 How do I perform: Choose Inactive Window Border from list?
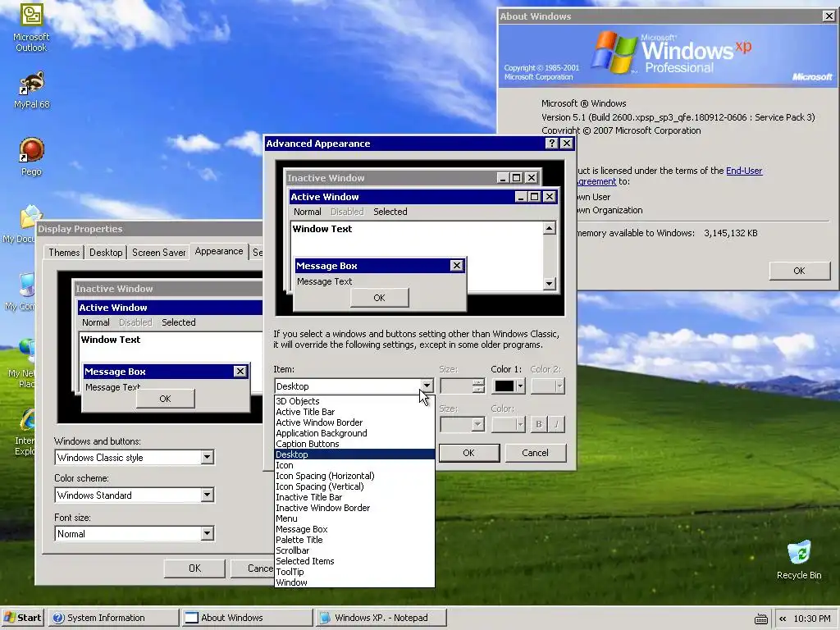[x=354, y=508]
